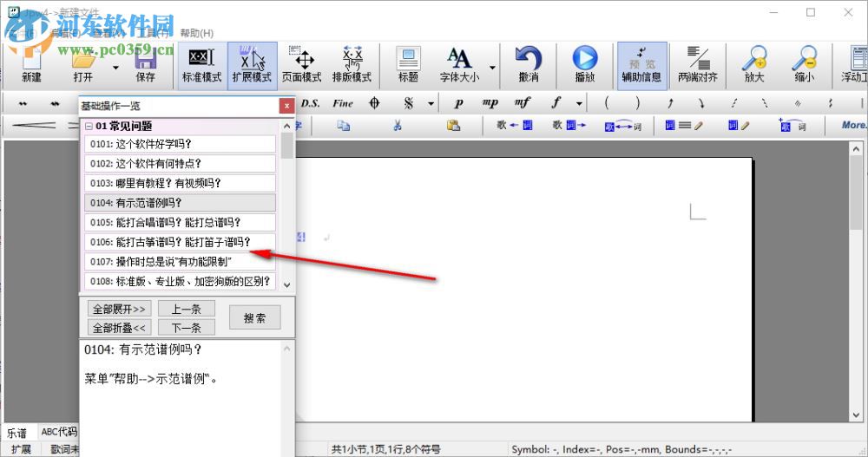Apply 两端对齐 justify alignment

698,65
